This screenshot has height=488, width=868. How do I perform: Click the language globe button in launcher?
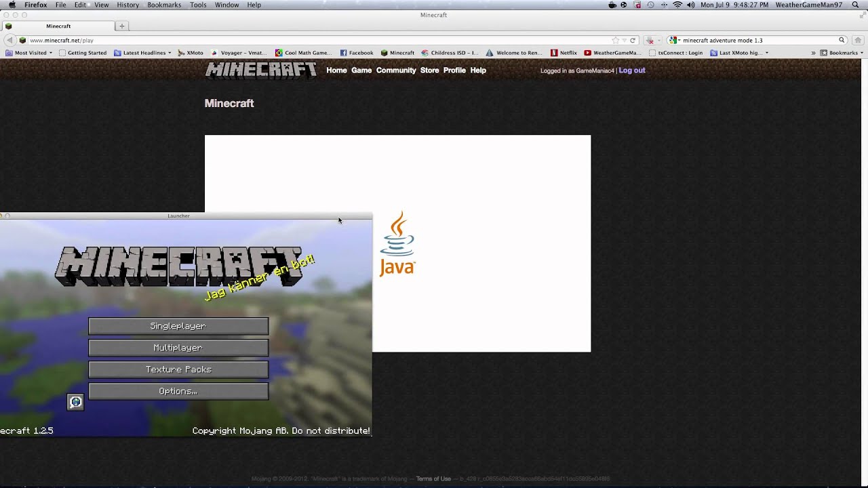point(75,402)
